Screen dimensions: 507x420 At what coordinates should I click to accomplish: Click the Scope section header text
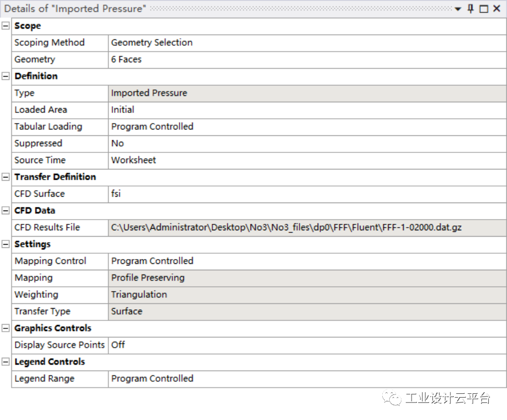pyautogui.click(x=28, y=26)
